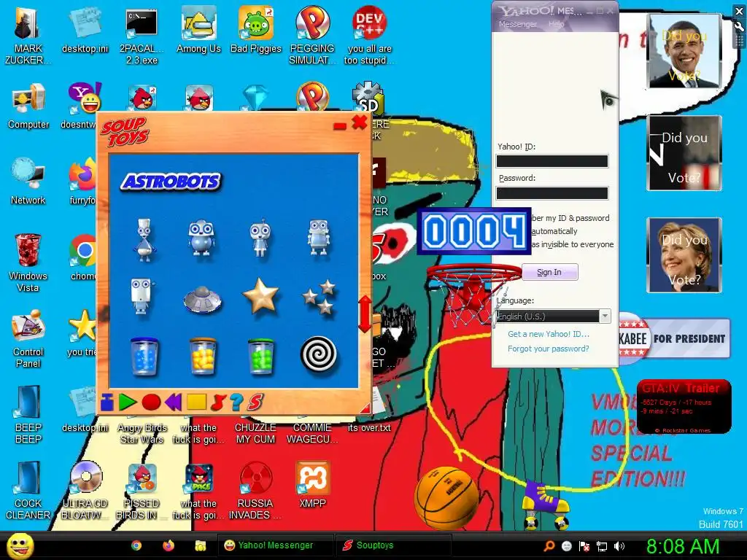Click the Yahoo! ID input field

552,161
